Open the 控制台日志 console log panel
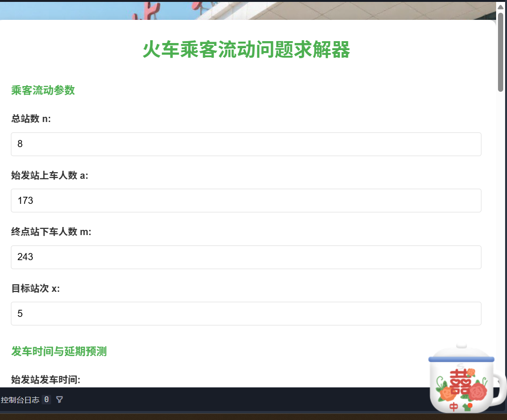Viewport: 507px width, 420px height. coord(20,400)
